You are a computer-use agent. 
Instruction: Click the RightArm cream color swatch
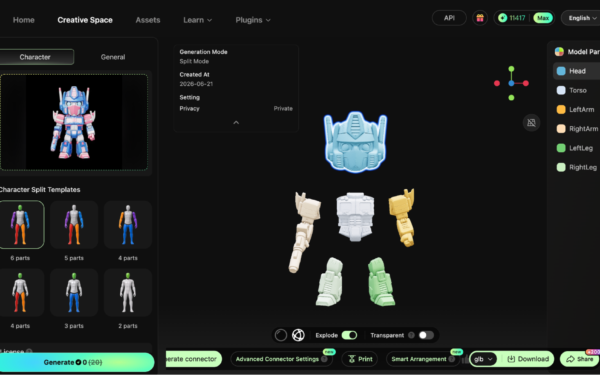coord(561,129)
